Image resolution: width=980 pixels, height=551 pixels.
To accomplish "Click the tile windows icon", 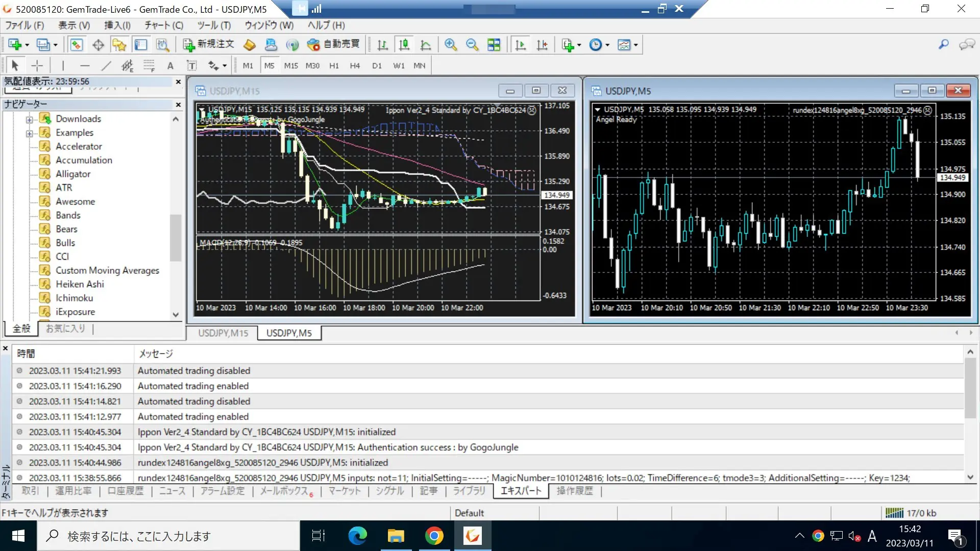I will click(x=494, y=44).
